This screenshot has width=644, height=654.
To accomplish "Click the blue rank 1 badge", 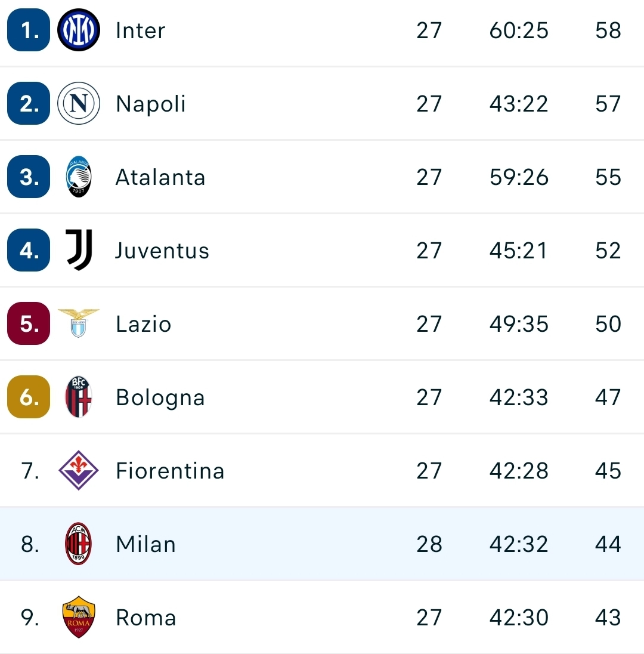I will [29, 30].
